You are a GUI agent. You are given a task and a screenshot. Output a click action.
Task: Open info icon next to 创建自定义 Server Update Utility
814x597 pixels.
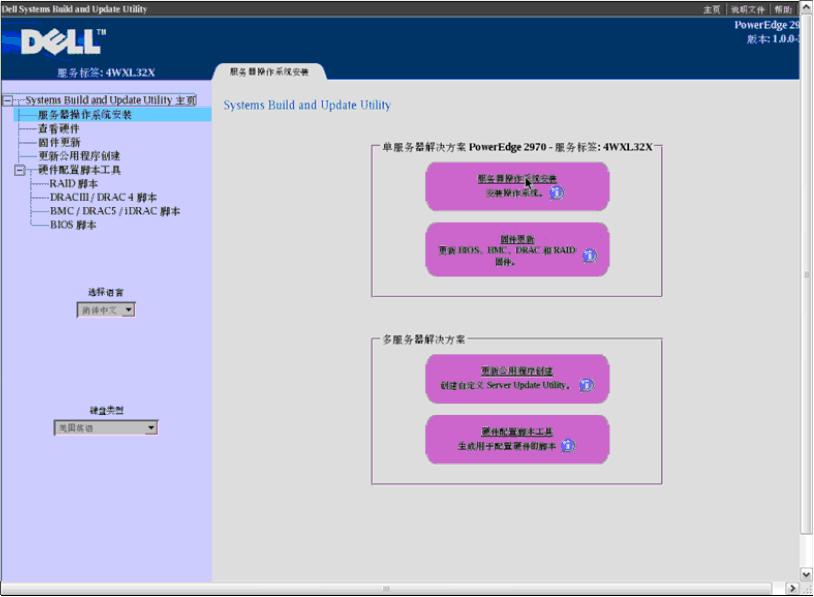click(x=586, y=385)
